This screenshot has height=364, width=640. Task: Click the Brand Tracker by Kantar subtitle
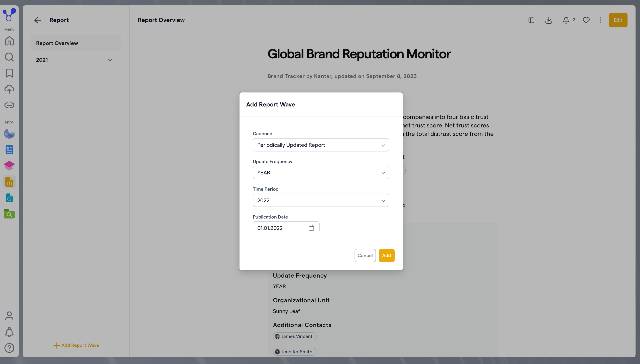[342, 76]
